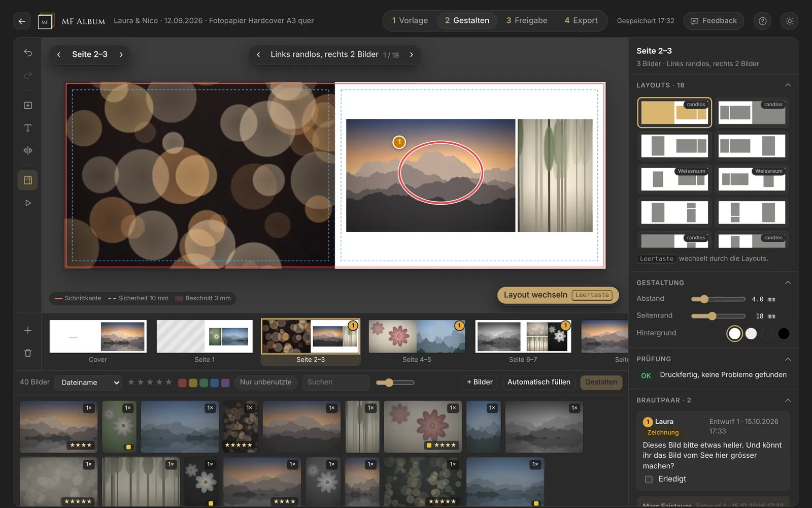This screenshot has width=812, height=508.
Task: Collapse the Layouts section
Action: tap(788, 85)
